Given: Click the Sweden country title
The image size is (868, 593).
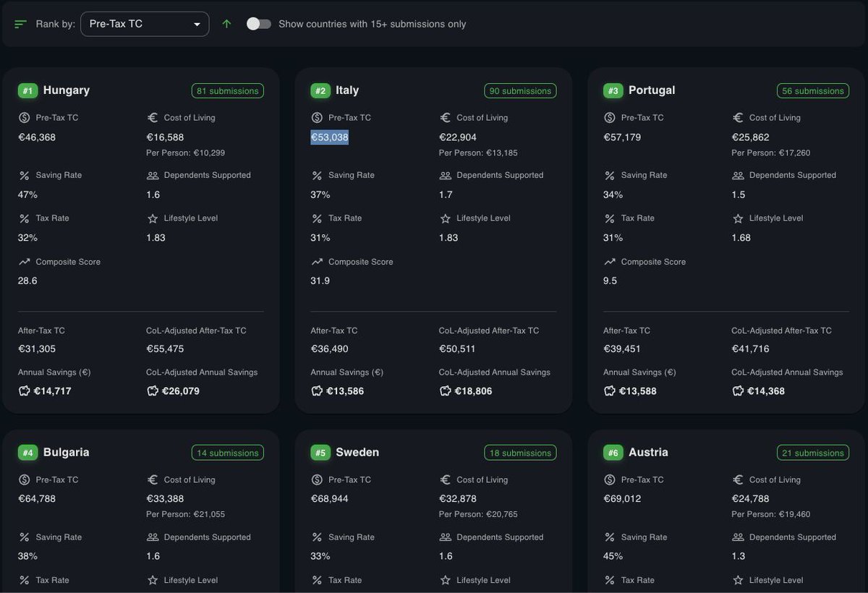Looking at the screenshot, I should click(x=357, y=453).
